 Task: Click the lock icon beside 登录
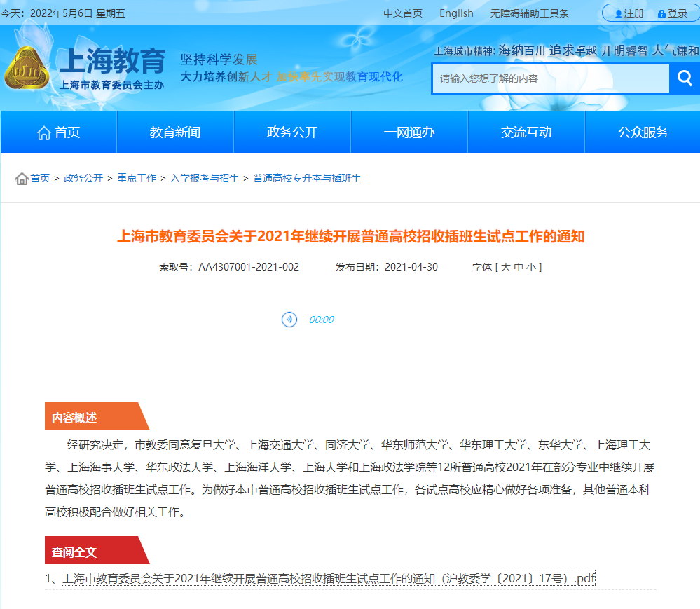coord(661,14)
